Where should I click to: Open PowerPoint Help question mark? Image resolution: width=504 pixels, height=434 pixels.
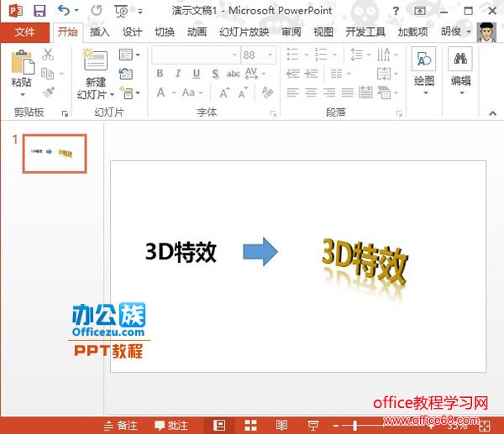click(x=396, y=11)
